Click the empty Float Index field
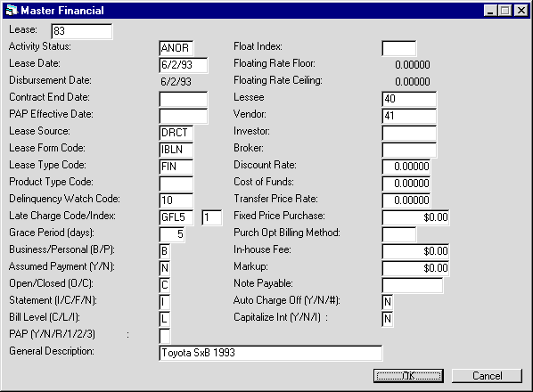 (399, 48)
